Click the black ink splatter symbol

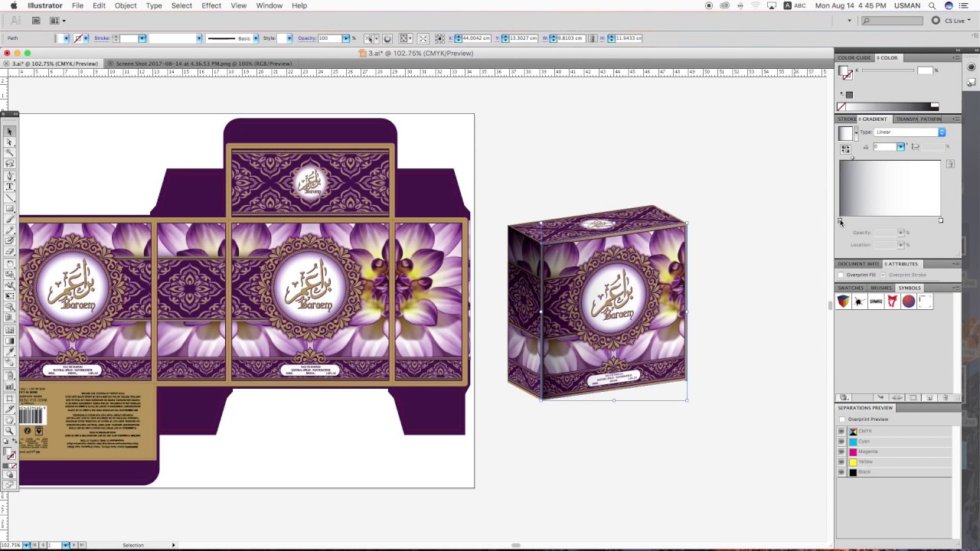point(860,302)
